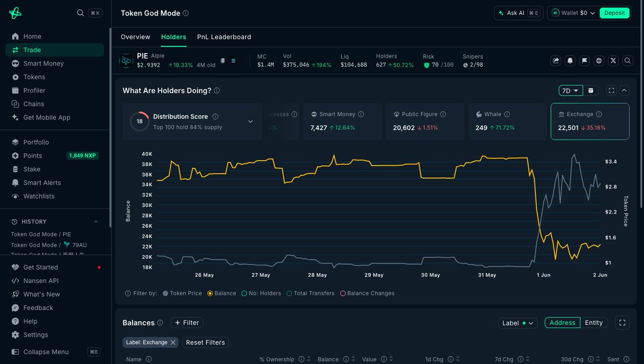The width and height of the screenshot is (644, 364).
Task: Open the 7D timeframe dropdown
Action: [x=571, y=91]
